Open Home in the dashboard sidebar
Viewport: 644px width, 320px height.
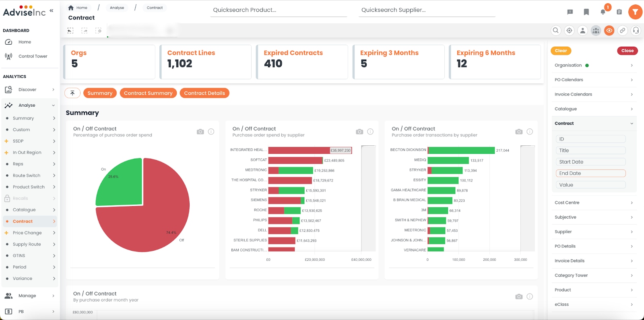(x=30, y=42)
